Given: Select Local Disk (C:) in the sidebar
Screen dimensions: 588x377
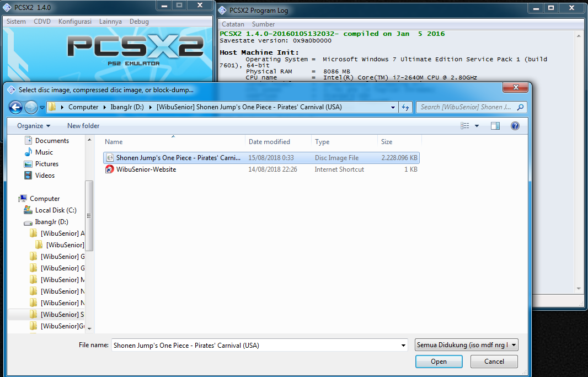Looking at the screenshot, I should pyautogui.click(x=55, y=210).
